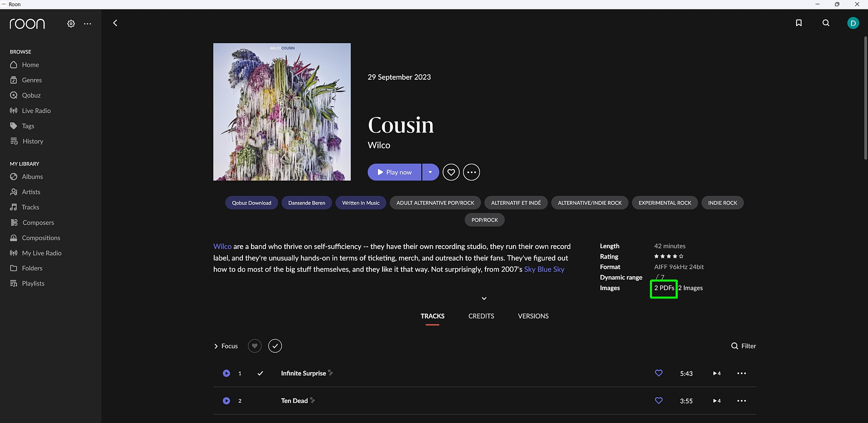This screenshot has height=423, width=868.
Task: Switch to the TRACKS tab
Action: click(432, 316)
